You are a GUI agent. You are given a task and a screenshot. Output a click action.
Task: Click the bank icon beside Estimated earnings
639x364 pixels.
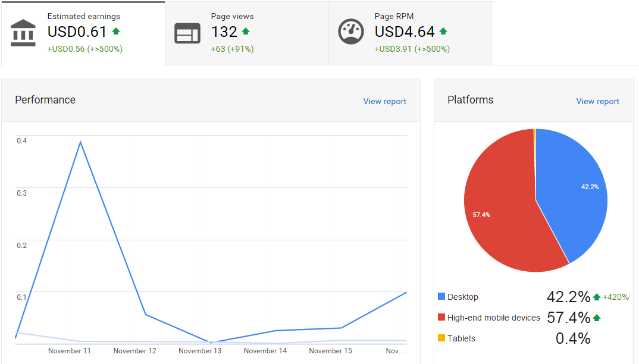pyautogui.click(x=23, y=33)
